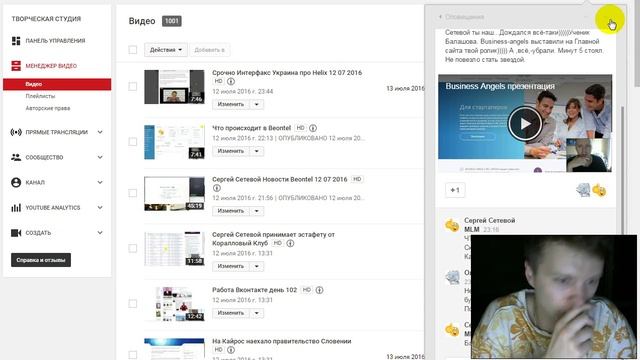
Task: Open info icon for Что происходит в Beontel
Action: tap(313, 128)
